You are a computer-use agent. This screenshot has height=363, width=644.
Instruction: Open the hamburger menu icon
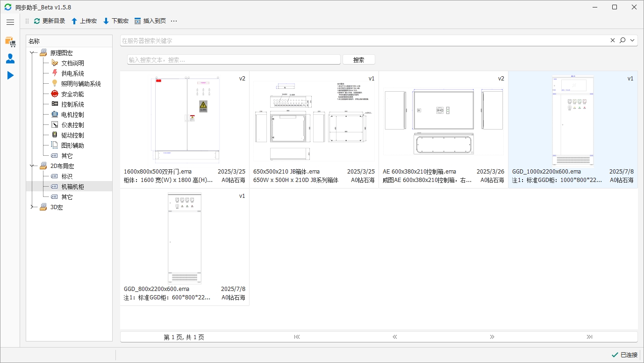pyautogui.click(x=10, y=22)
